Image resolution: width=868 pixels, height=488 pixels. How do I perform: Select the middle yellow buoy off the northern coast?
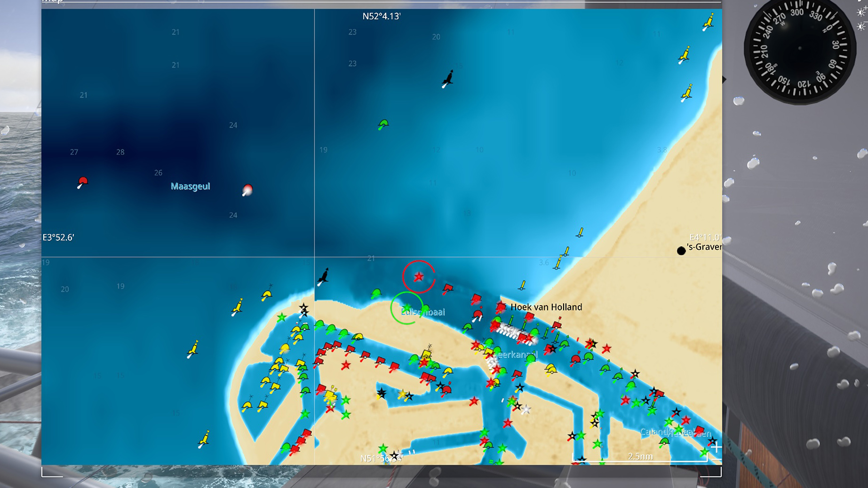pos(684,55)
